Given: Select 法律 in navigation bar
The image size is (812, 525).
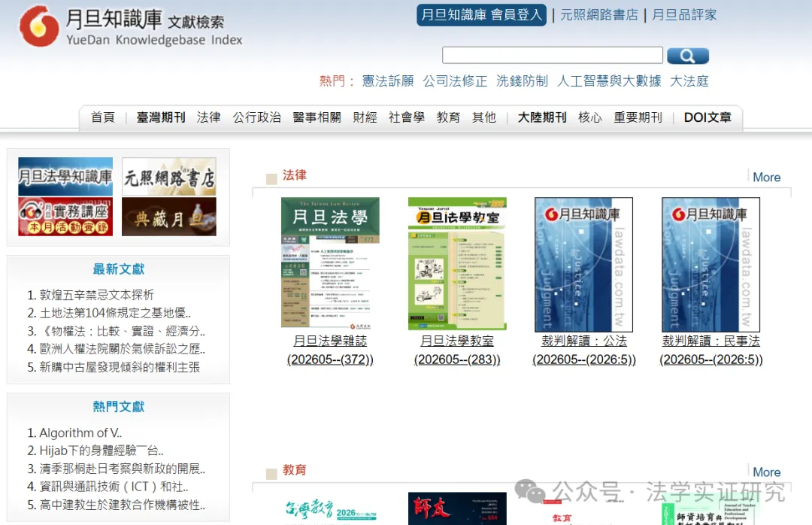Looking at the screenshot, I should [x=209, y=117].
